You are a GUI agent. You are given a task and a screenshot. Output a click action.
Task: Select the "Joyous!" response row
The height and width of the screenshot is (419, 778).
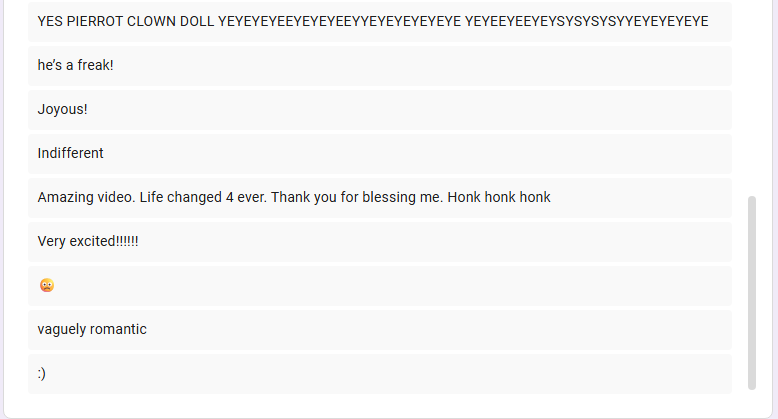[x=380, y=109]
